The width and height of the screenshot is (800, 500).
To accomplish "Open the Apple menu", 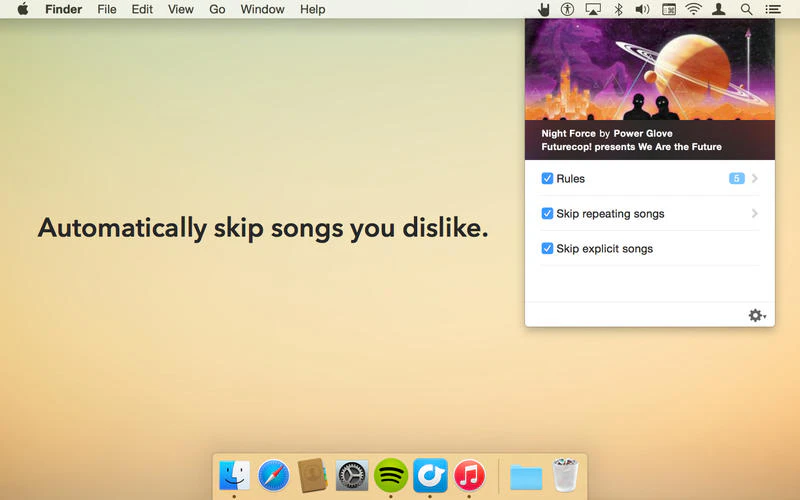I will tap(23, 9).
